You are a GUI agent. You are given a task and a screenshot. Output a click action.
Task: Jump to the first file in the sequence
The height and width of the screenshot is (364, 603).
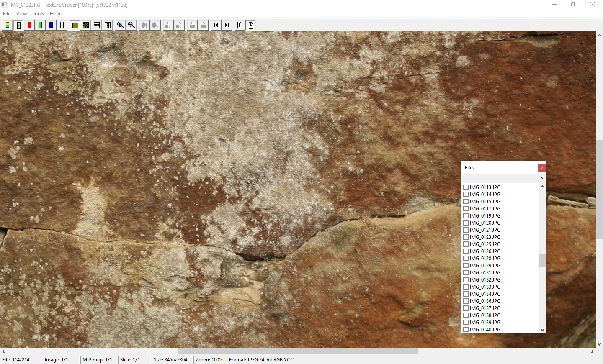click(x=216, y=25)
